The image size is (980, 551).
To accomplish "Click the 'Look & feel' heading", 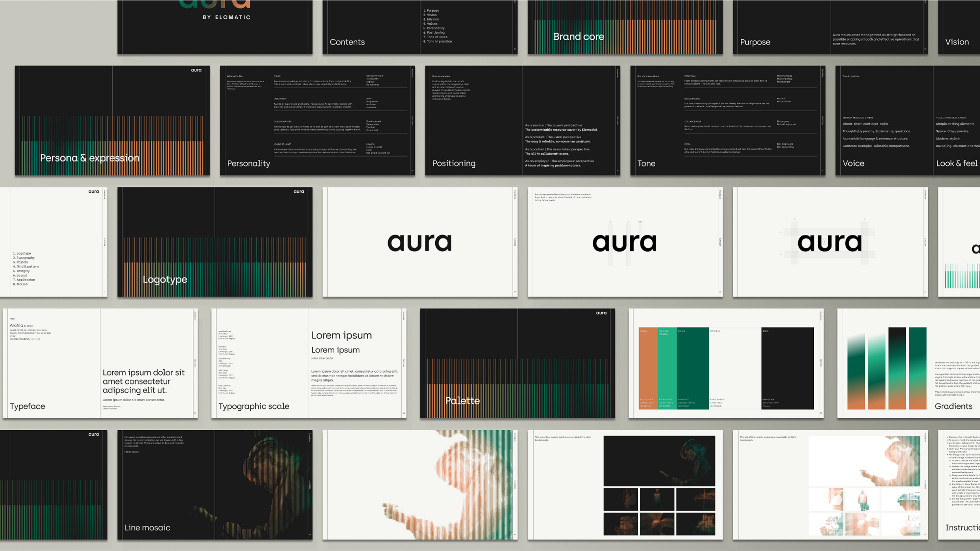I will [957, 164].
